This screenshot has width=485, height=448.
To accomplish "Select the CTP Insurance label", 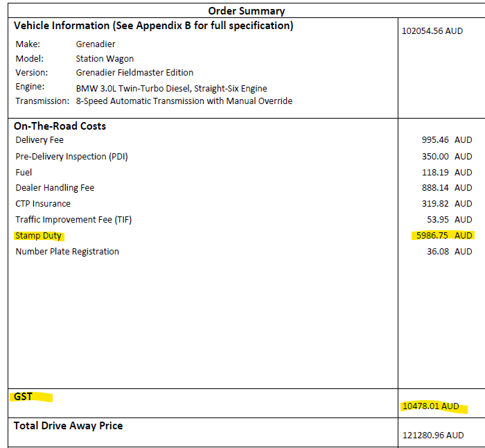I will click(43, 204).
